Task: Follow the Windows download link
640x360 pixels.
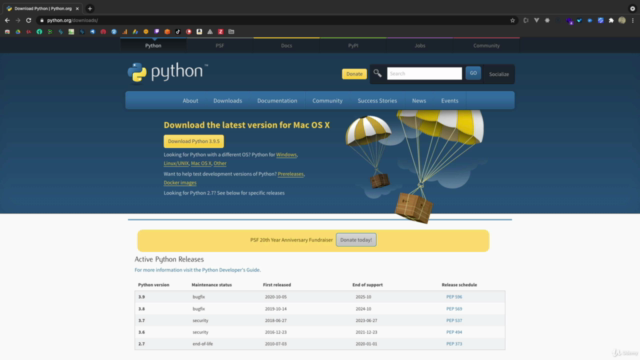Action: 286,155
